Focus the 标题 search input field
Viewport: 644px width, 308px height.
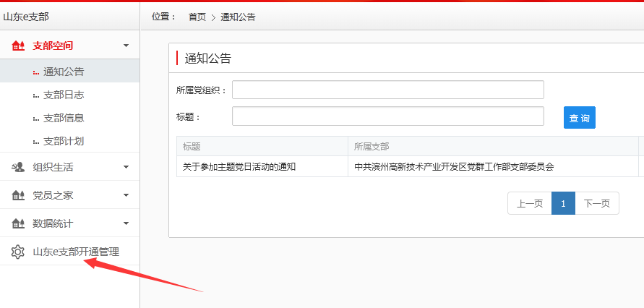coord(387,116)
